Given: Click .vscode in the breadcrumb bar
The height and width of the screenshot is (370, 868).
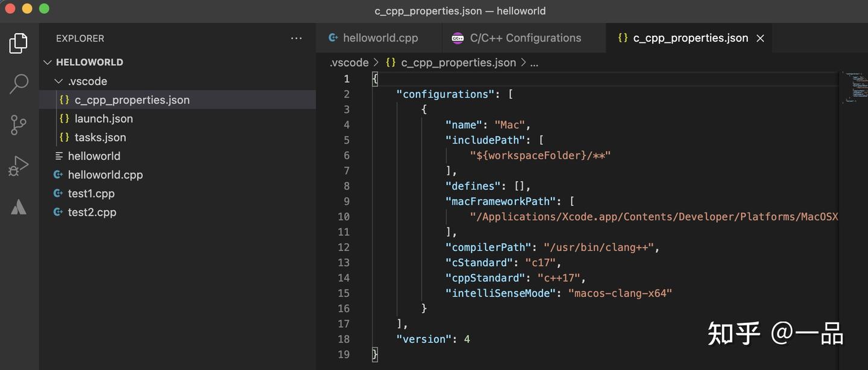Looking at the screenshot, I should coord(349,62).
